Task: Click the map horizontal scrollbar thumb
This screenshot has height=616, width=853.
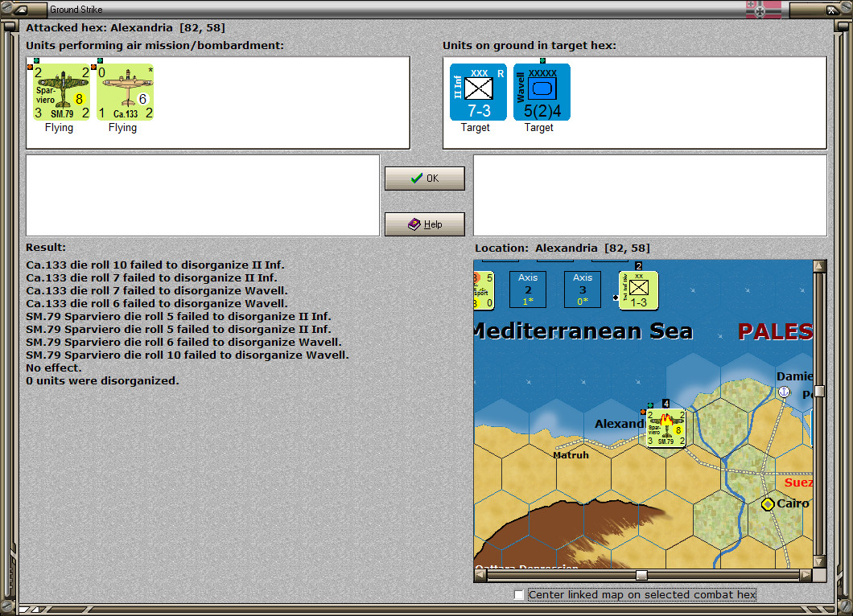Action: click(642, 575)
